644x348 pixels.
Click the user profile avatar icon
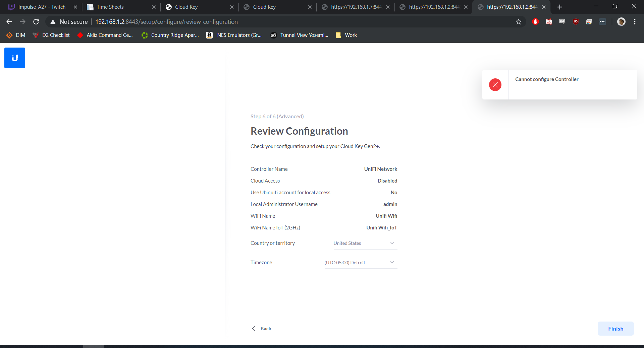pos(621,22)
